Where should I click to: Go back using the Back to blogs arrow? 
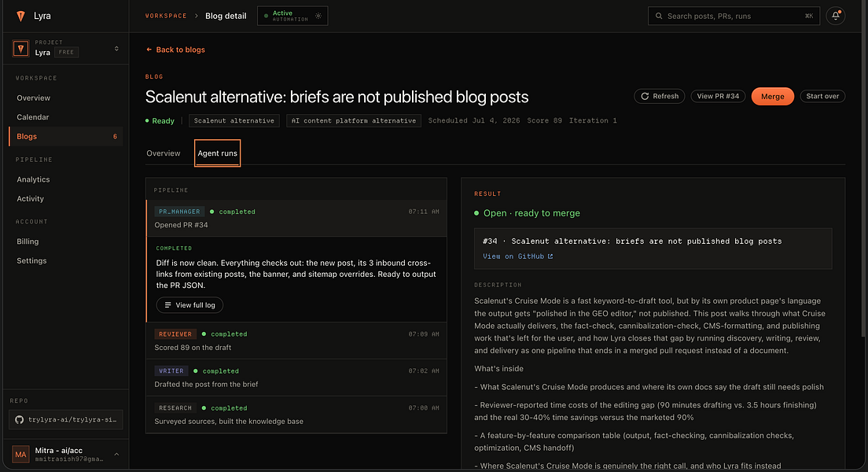coord(149,50)
